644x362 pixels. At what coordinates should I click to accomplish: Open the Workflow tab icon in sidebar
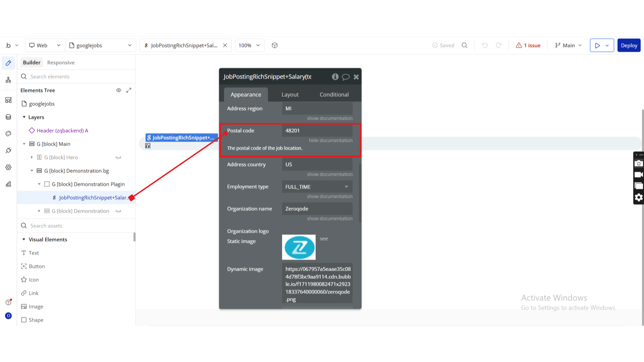click(8, 80)
